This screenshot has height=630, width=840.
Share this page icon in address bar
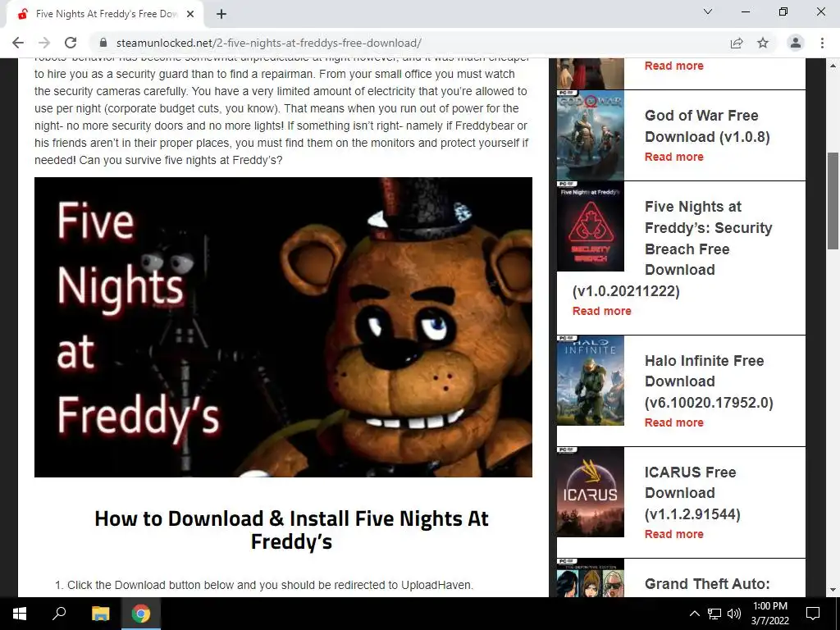737,43
